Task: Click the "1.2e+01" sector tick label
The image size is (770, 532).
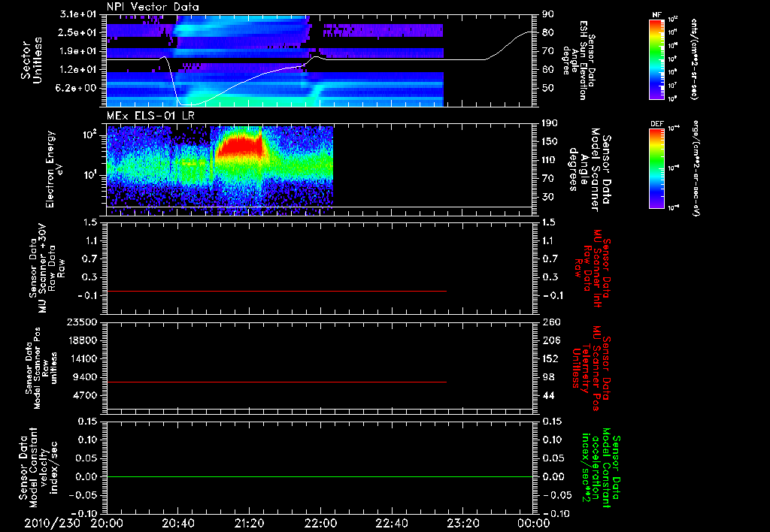Action: click(78, 70)
